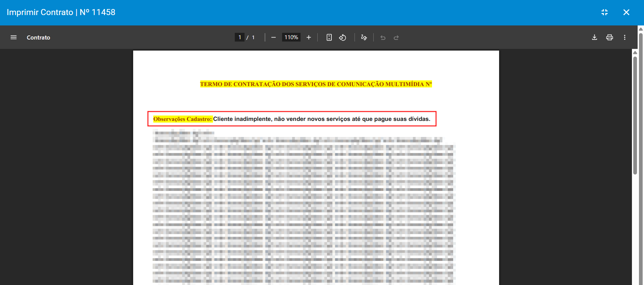Undo the last annotation
Viewport: 644px width, 285px height.
(x=383, y=38)
